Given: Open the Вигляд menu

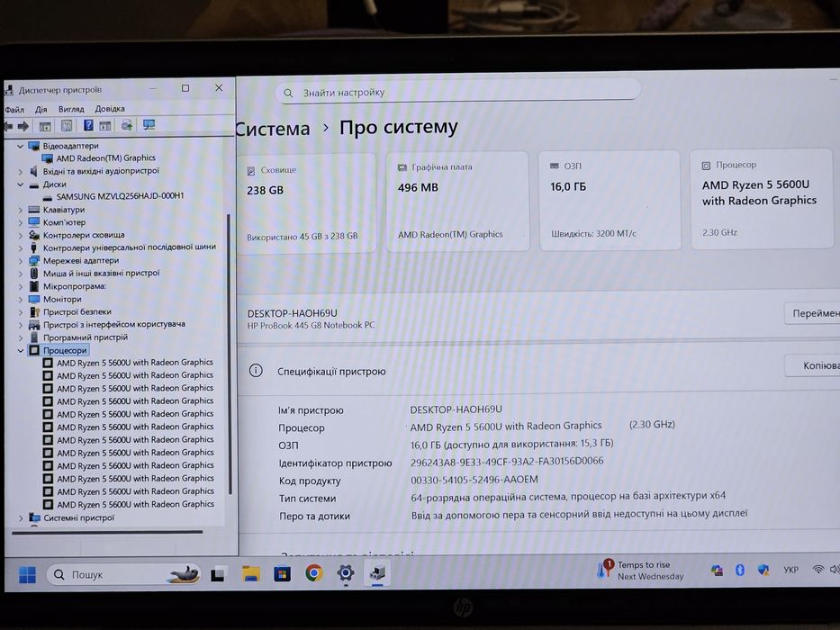Looking at the screenshot, I should pyautogui.click(x=71, y=109).
